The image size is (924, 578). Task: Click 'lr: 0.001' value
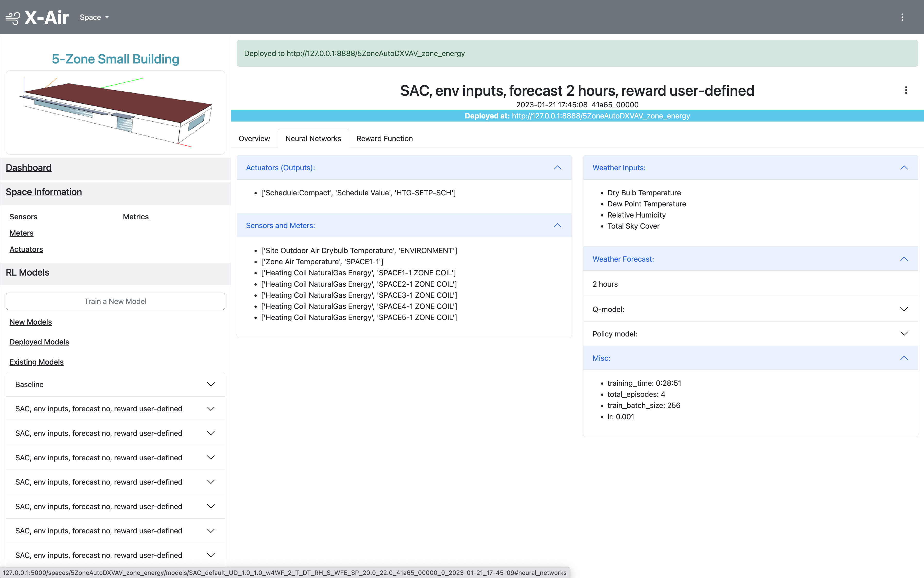point(621,417)
